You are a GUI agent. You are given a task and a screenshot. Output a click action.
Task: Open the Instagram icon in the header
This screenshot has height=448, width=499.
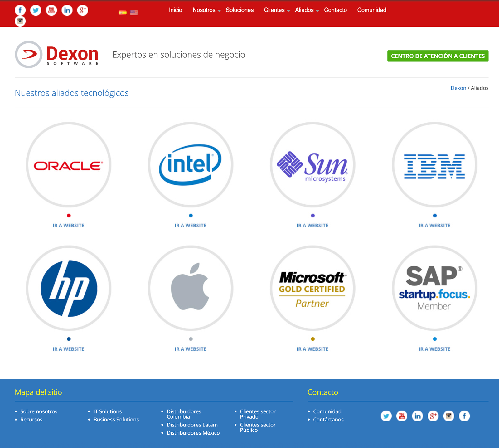(20, 21)
